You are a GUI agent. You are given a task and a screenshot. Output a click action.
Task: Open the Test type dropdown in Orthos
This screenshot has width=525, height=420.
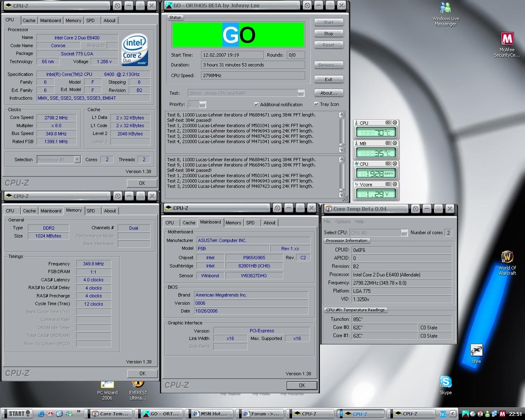coord(301,93)
